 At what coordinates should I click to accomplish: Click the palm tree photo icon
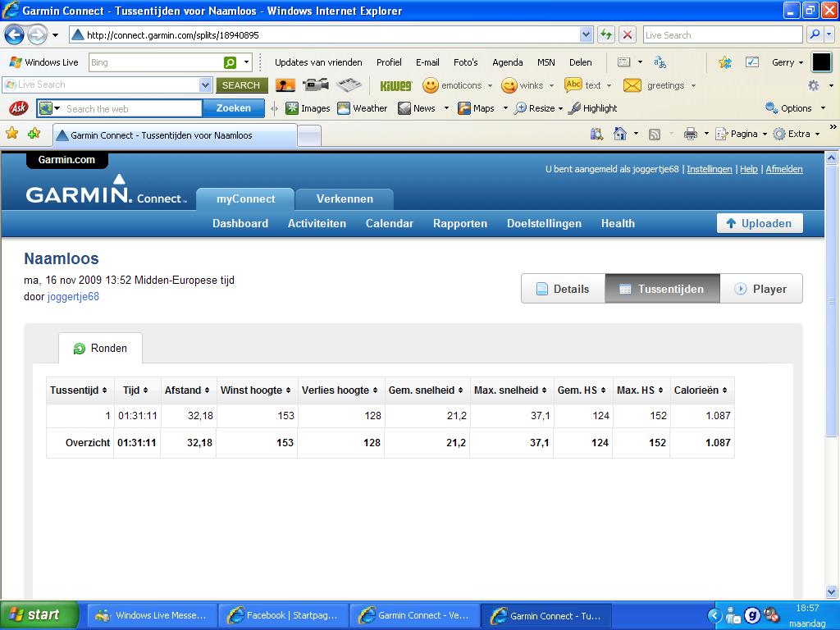click(285, 85)
